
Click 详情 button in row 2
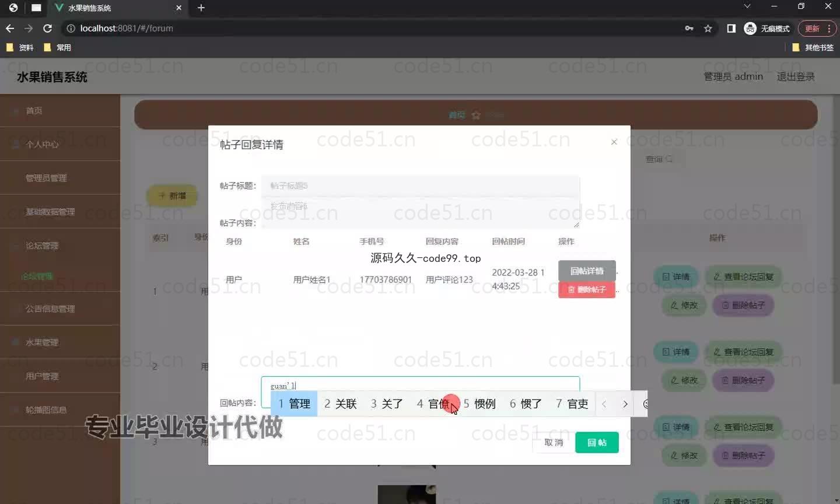(675, 352)
